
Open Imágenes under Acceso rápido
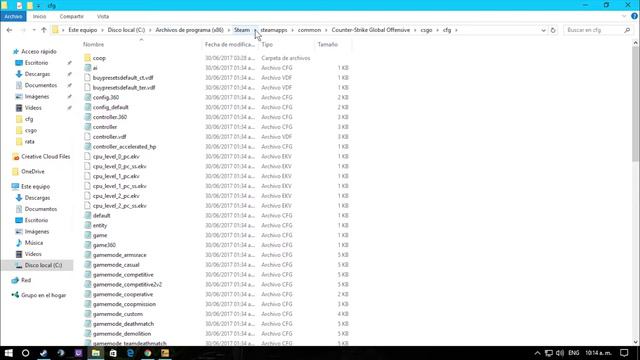37,97
